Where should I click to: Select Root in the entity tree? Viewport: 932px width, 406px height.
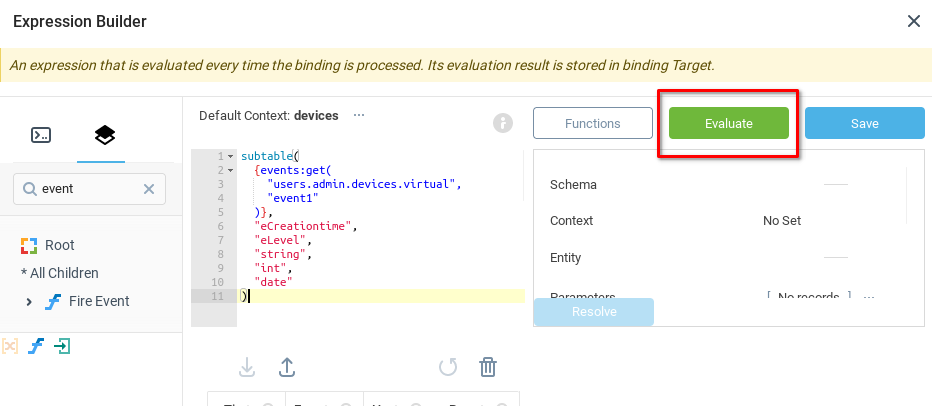point(59,245)
